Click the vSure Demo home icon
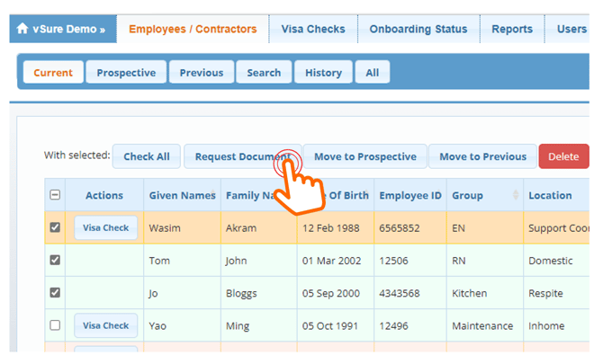The width and height of the screenshot is (603, 364). click(22, 29)
